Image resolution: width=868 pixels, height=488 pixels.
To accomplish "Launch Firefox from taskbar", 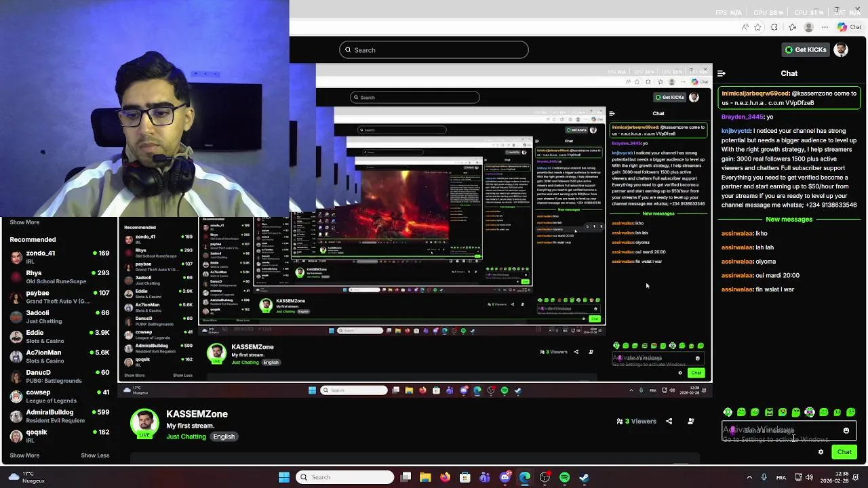I will pyautogui.click(x=445, y=477).
